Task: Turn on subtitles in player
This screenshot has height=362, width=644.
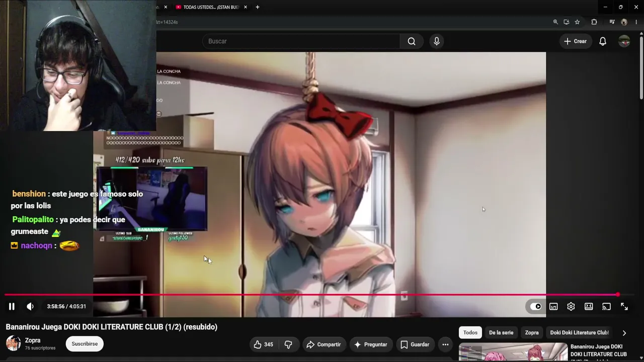Action: (553, 306)
